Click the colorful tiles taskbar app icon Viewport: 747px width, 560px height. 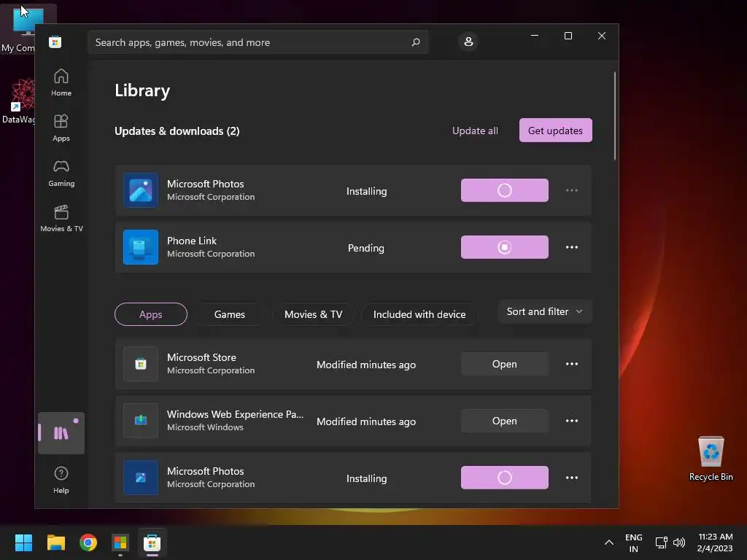coord(120,542)
